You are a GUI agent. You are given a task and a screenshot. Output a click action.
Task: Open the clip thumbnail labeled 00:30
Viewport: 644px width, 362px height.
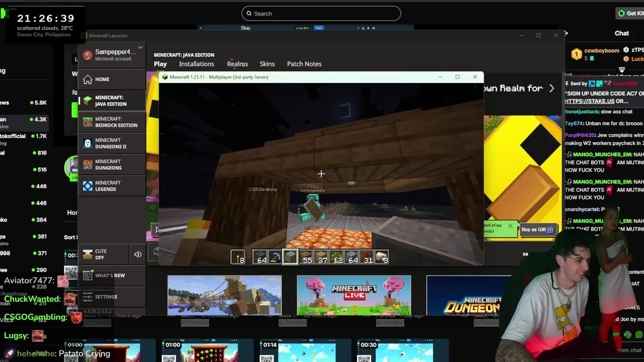403,351
